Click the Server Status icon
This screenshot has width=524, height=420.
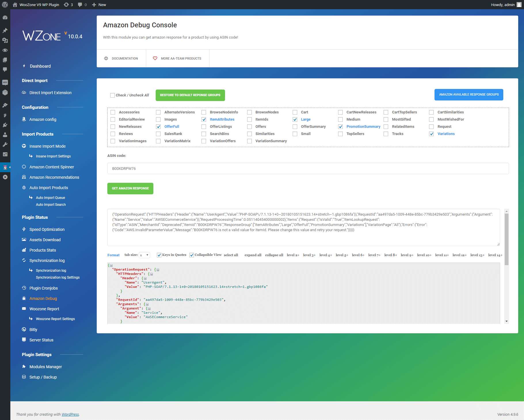(x=24, y=340)
